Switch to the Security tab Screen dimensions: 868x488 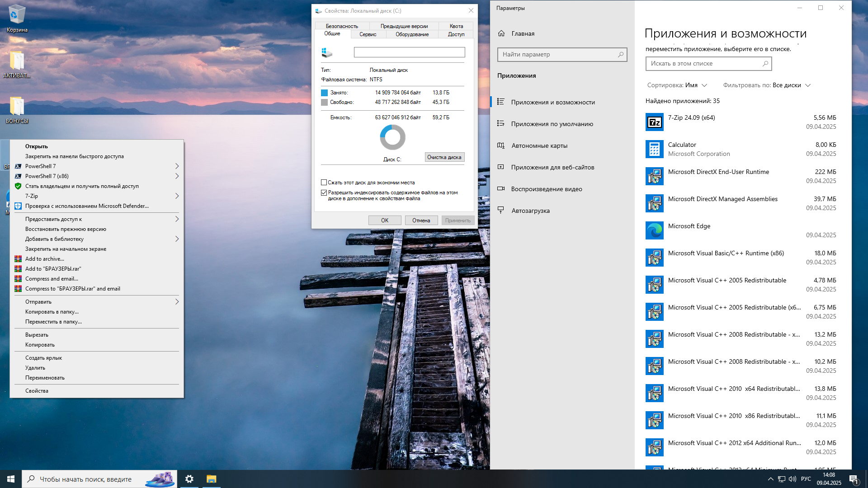tap(342, 26)
